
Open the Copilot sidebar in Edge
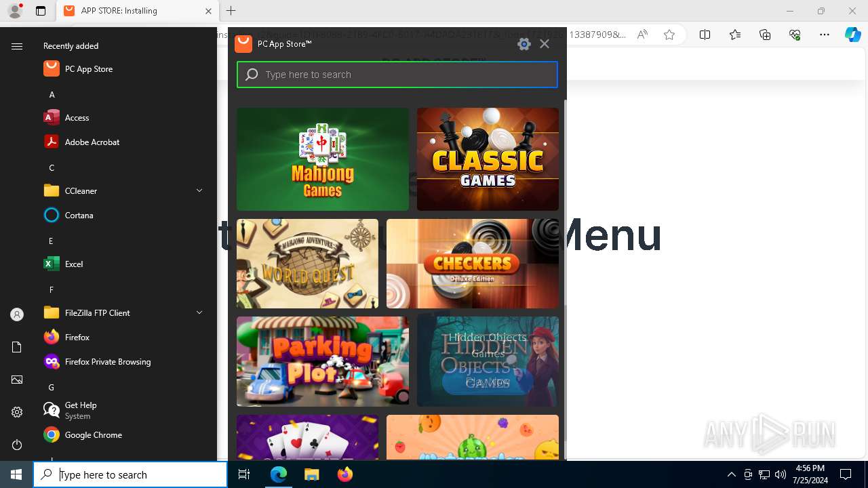(x=853, y=35)
